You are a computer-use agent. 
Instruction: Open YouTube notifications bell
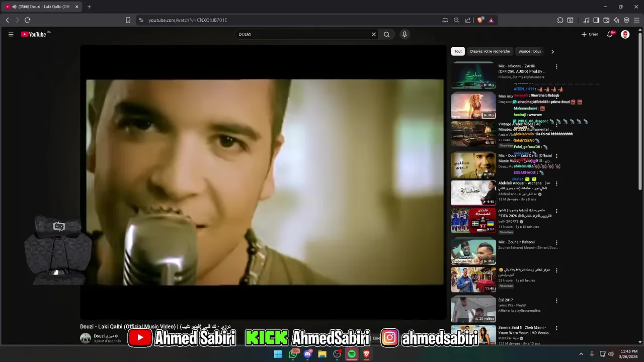pos(610,34)
